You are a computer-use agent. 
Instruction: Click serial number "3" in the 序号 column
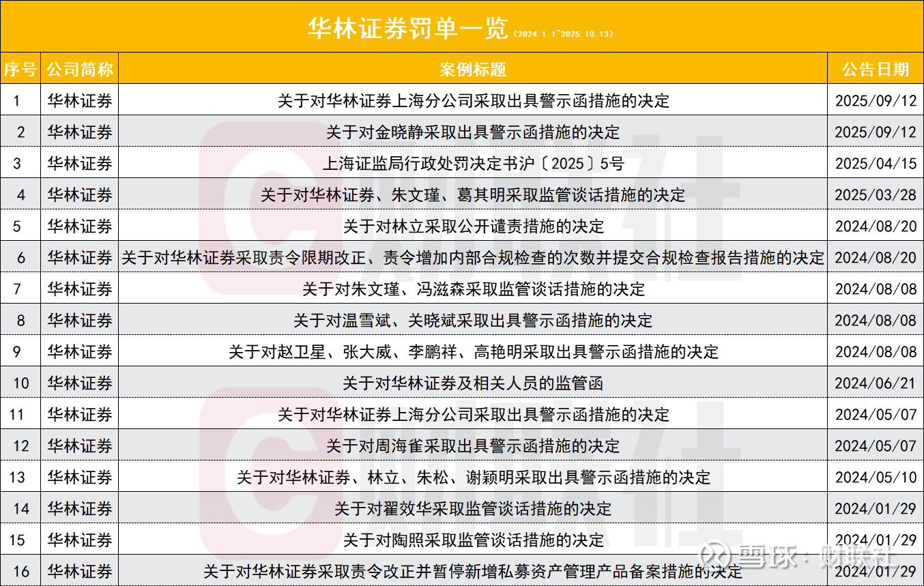17,164
